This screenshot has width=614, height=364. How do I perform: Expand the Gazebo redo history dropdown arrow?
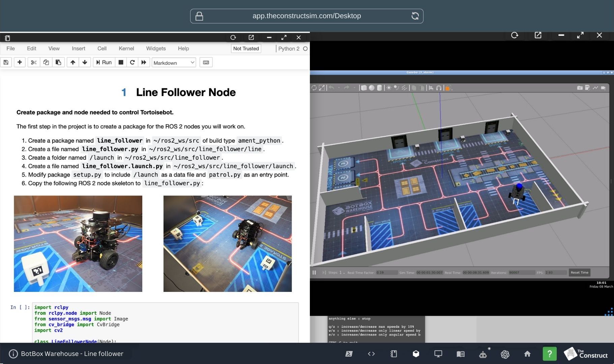[354, 88]
